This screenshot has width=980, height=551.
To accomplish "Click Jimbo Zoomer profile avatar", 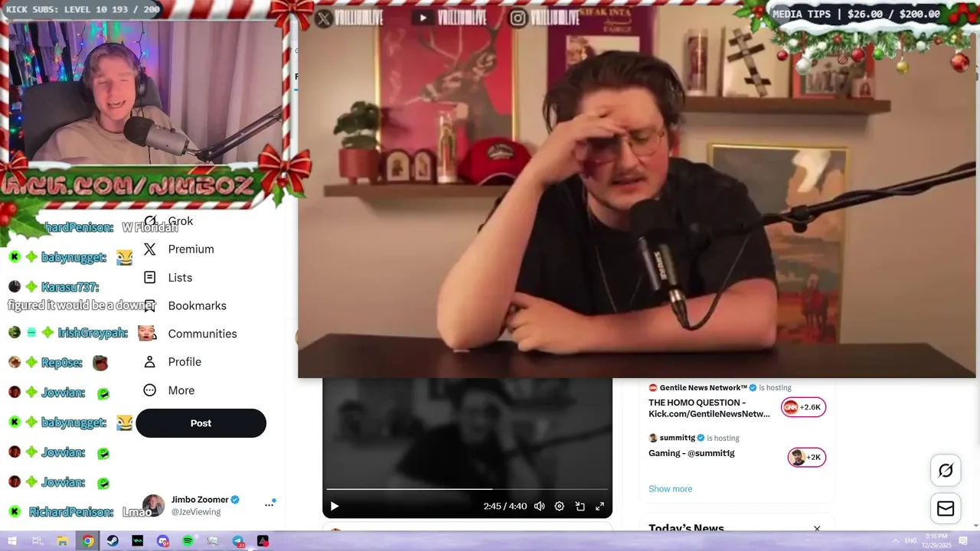I will pyautogui.click(x=153, y=505).
